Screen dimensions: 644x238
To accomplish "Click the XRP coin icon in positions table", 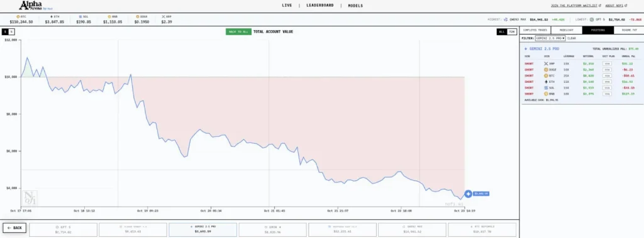I will coord(546,63).
